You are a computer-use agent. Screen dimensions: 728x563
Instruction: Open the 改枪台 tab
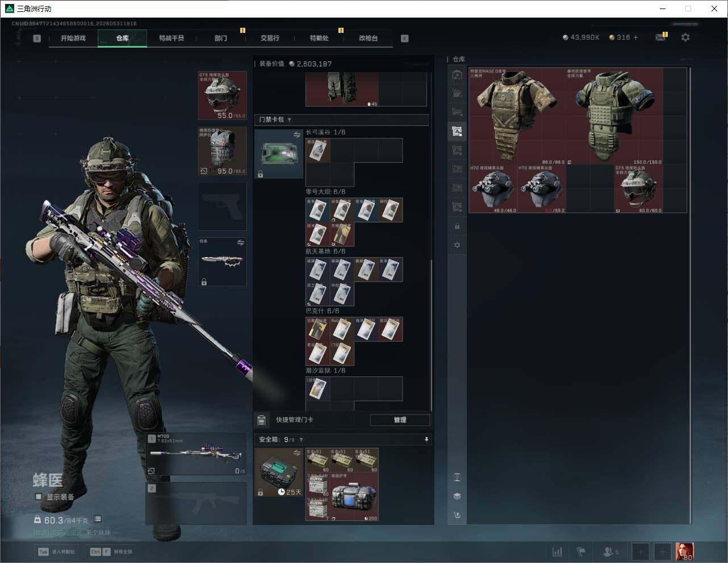point(368,38)
